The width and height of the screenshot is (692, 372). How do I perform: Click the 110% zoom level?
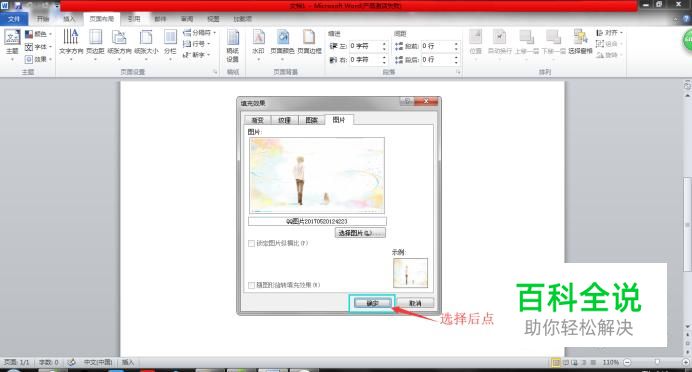tap(611, 362)
